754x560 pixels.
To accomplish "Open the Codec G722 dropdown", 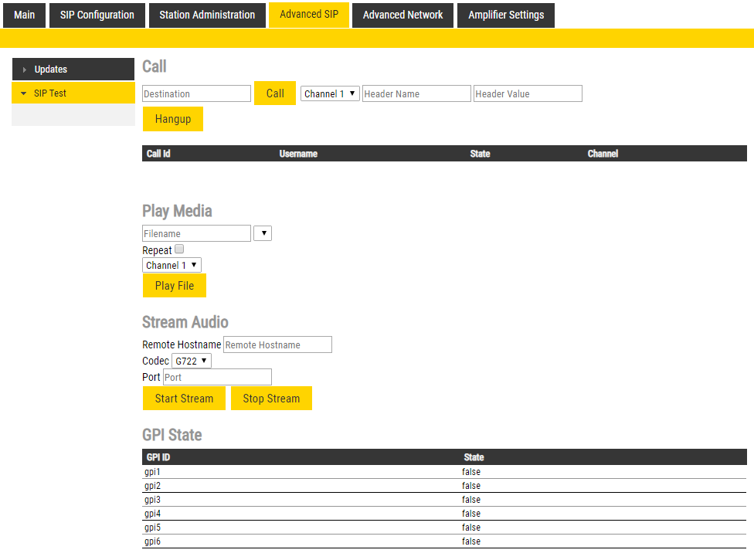I will point(191,361).
